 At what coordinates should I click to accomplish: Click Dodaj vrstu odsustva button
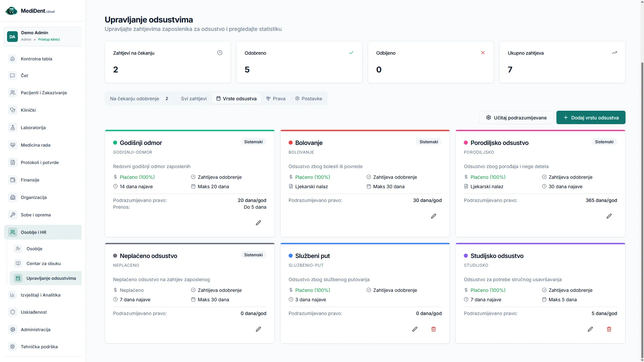point(591,117)
